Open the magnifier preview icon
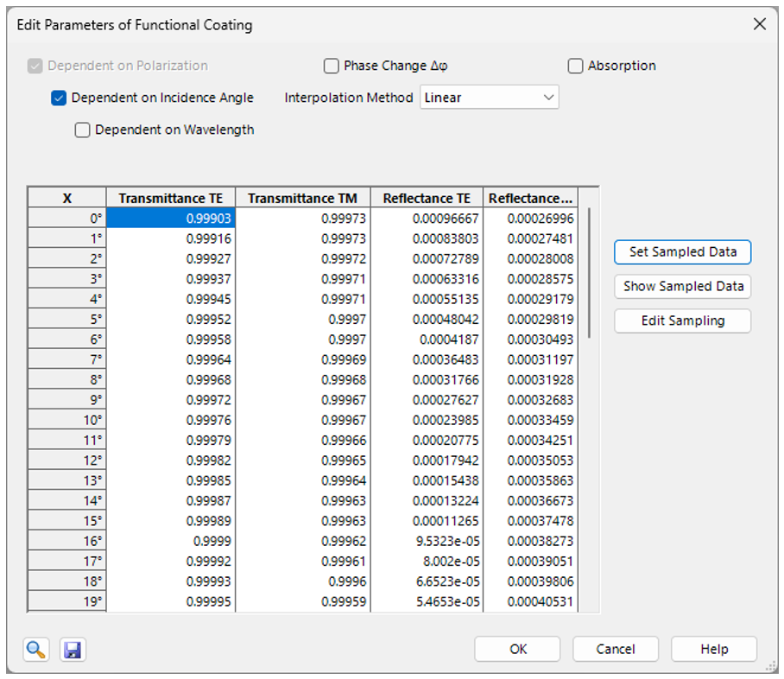 point(36,650)
